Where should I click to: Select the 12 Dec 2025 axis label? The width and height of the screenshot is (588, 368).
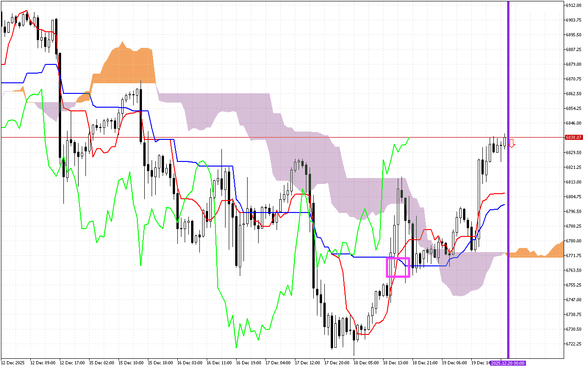pos(13,362)
